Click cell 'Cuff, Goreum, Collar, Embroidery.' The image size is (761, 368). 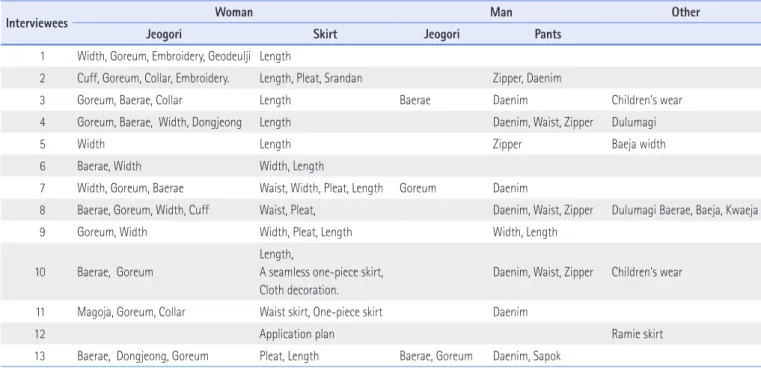click(x=153, y=78)
